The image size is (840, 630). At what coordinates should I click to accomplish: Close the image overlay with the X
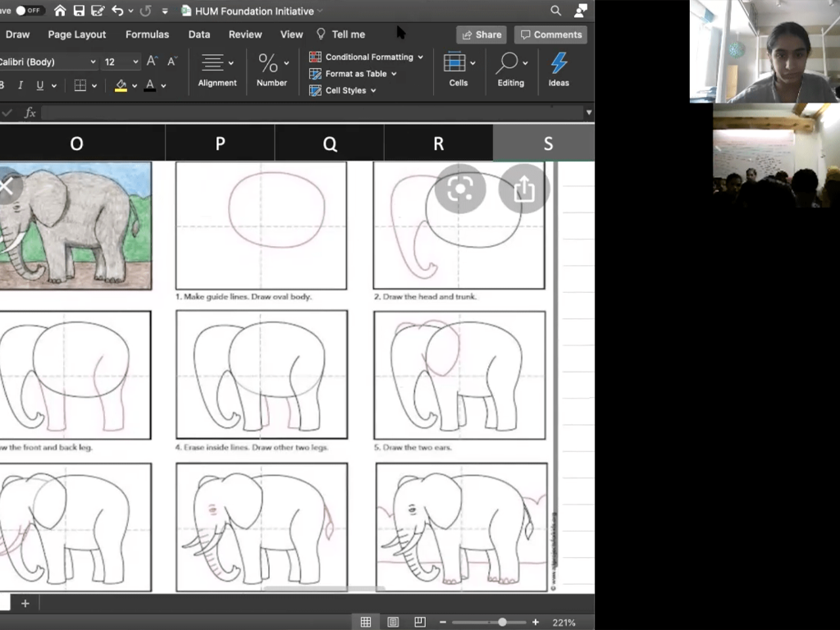7,186
